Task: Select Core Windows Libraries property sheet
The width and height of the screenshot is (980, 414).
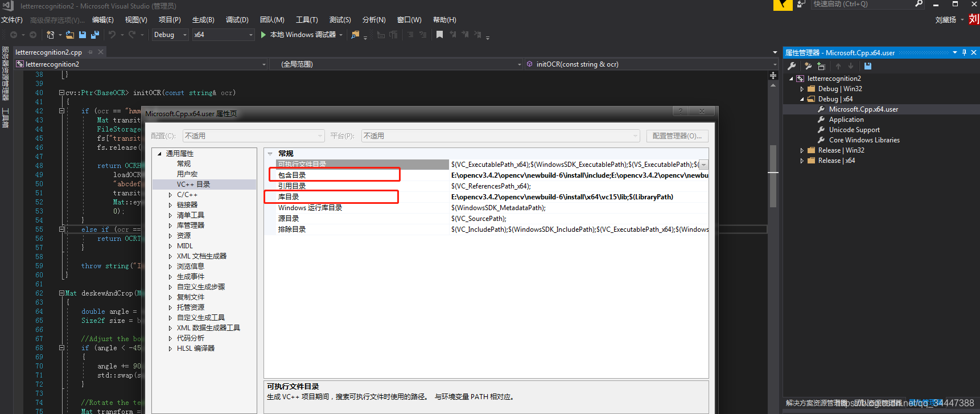Action: point(864,140)
